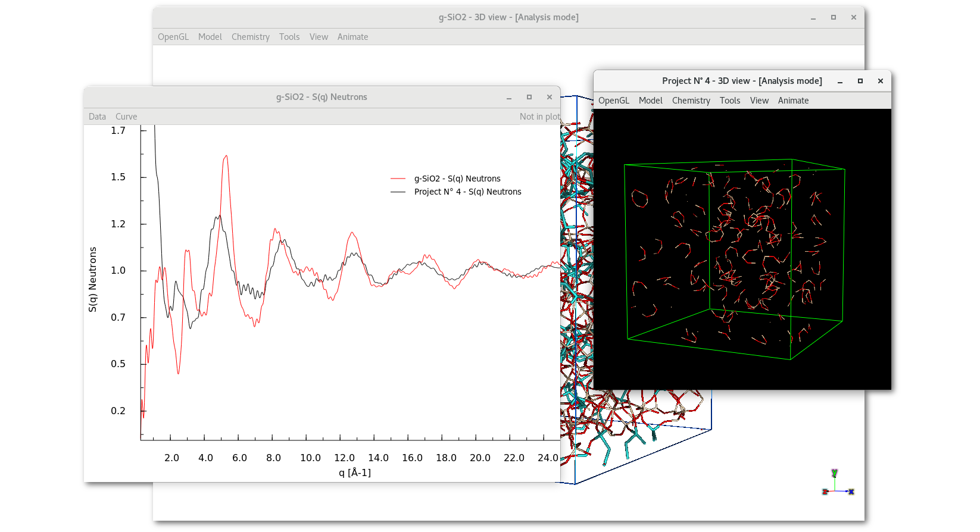This screenshot has height=532, width=980.
Task: Open Animate menu in g-SiO2 3D view
Action: 352,37
